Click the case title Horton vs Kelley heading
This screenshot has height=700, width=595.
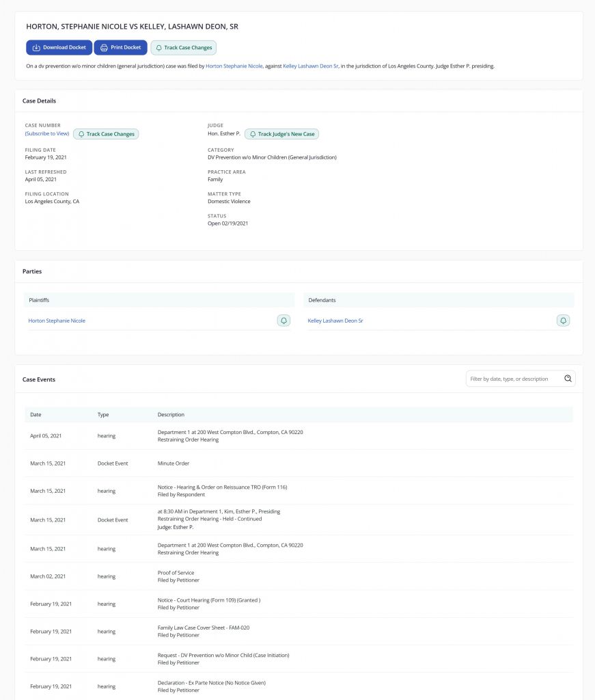132,27
